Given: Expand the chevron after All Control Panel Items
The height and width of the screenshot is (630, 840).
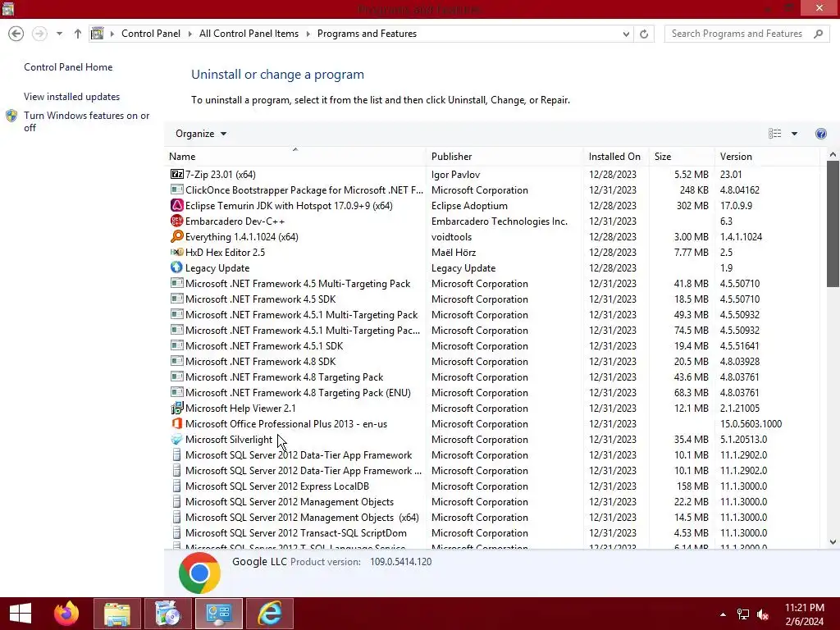Looking at the screenshot, I should (308, 34).
